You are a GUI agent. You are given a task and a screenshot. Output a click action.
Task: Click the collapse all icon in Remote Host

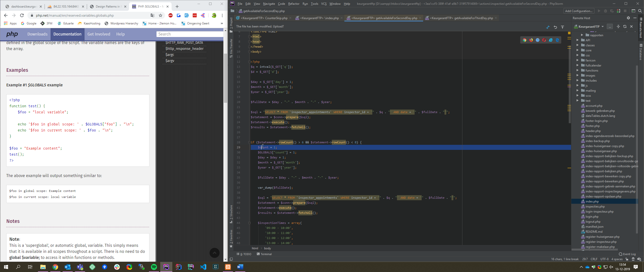(x=618, y=26)
